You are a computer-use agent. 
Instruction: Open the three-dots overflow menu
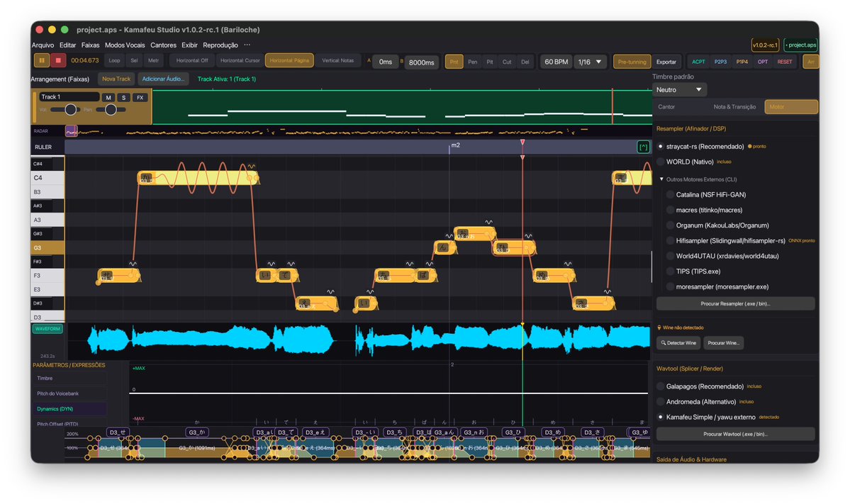click(x=247, y=45)
